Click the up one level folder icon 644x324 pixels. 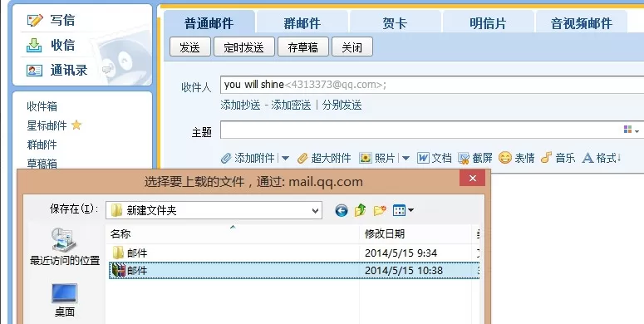click(360, 210)
